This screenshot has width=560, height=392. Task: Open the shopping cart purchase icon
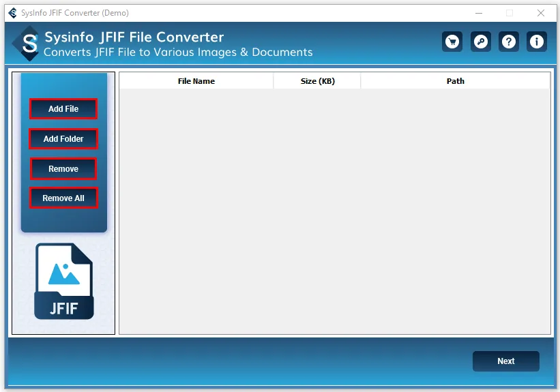pyautogui.click(x=452, y=42)
